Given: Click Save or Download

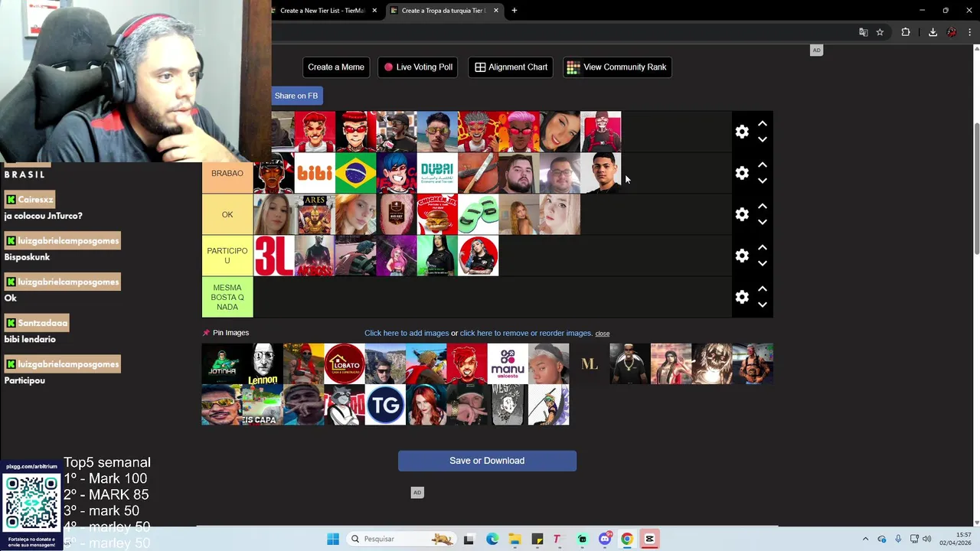Looking at the screenshot, I should (x=487, y=461).
